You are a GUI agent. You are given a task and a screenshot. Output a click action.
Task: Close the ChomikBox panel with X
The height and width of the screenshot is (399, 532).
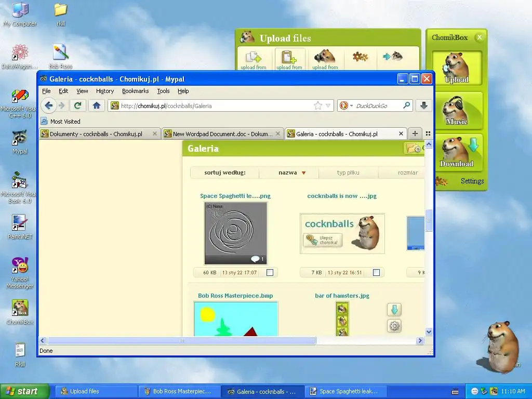(x=479, y=37)
